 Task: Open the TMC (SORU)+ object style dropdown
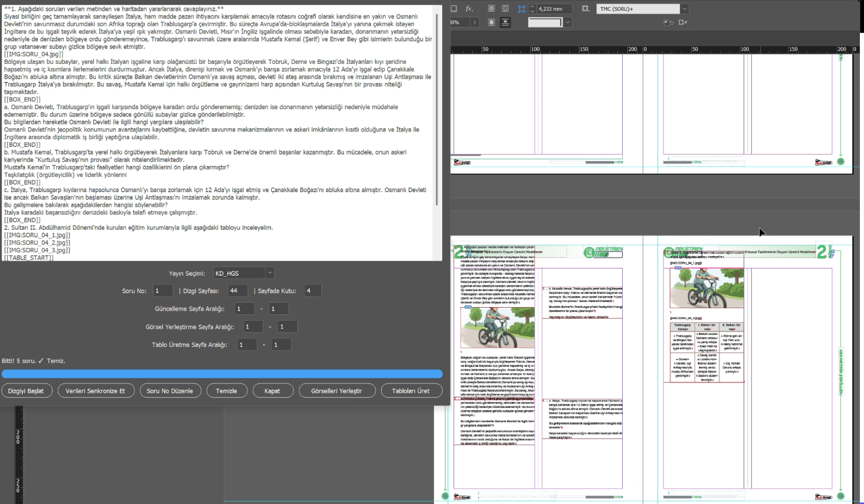[x=685, y=9]
